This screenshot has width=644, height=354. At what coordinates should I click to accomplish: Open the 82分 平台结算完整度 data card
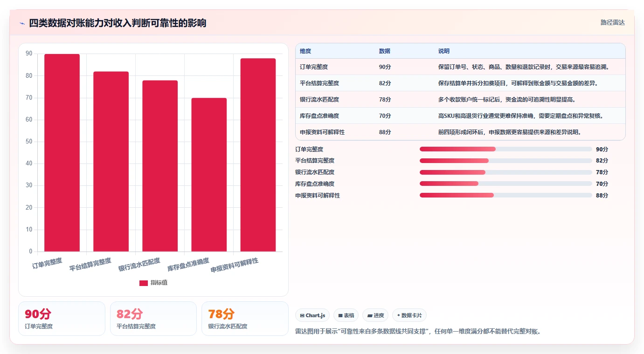tap(153, 319)
